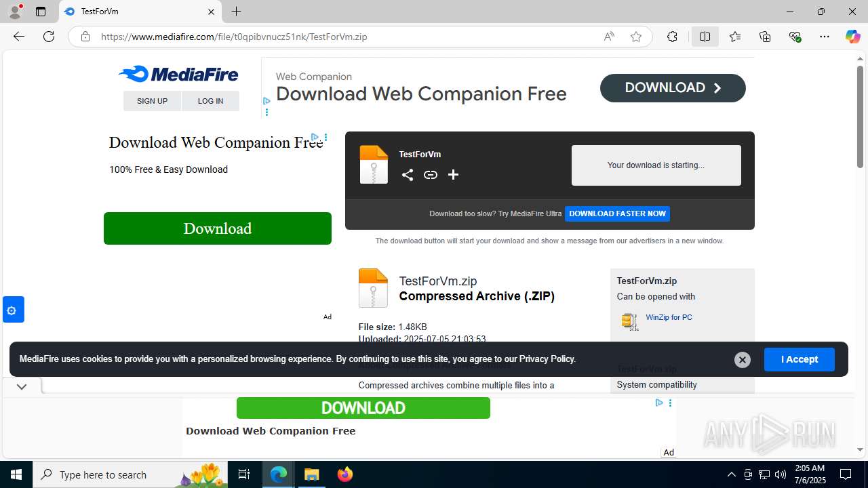Toggle split screen view icon

705,37
